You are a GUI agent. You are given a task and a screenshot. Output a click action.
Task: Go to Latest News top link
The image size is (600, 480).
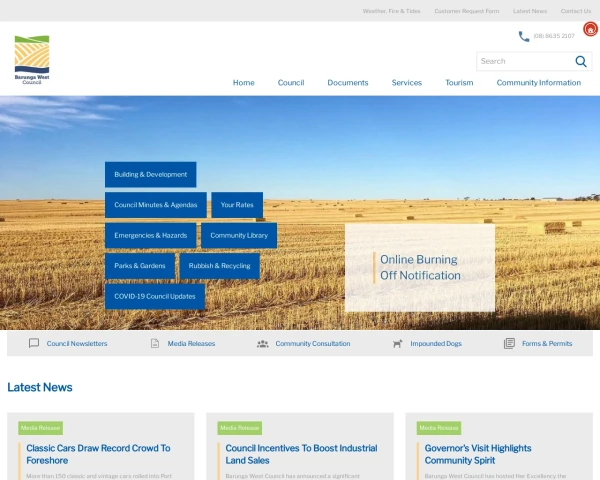(x=530, y=11)
